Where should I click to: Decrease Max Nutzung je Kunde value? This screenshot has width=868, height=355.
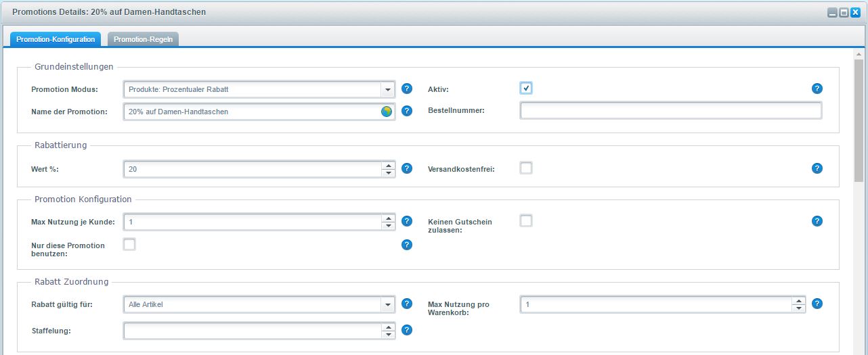[388, 226]
